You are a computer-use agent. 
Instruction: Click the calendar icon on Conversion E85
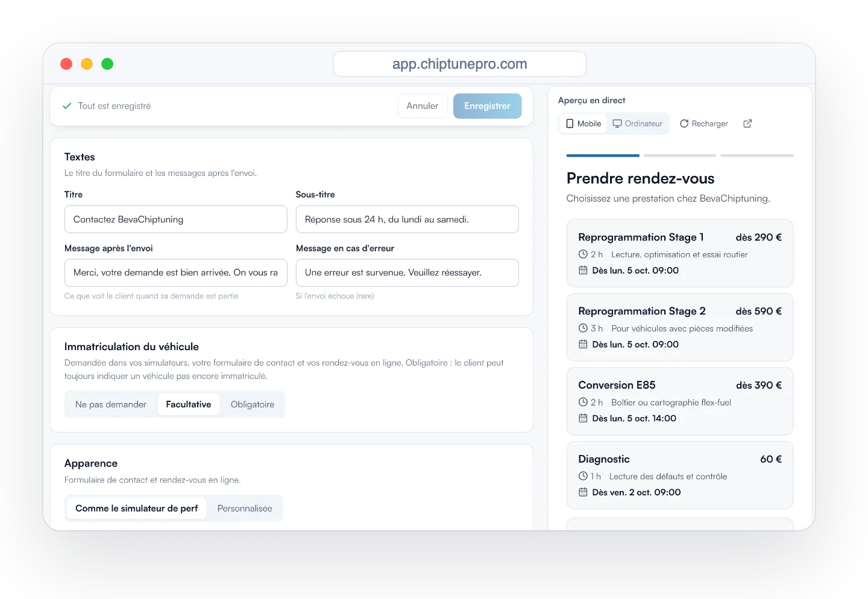[583, 418]
